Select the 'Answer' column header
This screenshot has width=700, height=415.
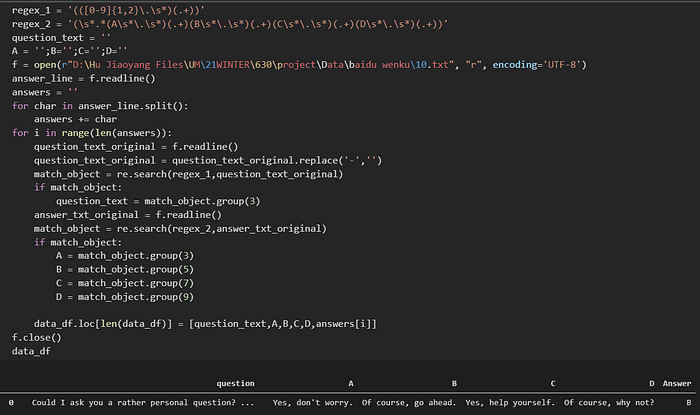coord(677,383)
